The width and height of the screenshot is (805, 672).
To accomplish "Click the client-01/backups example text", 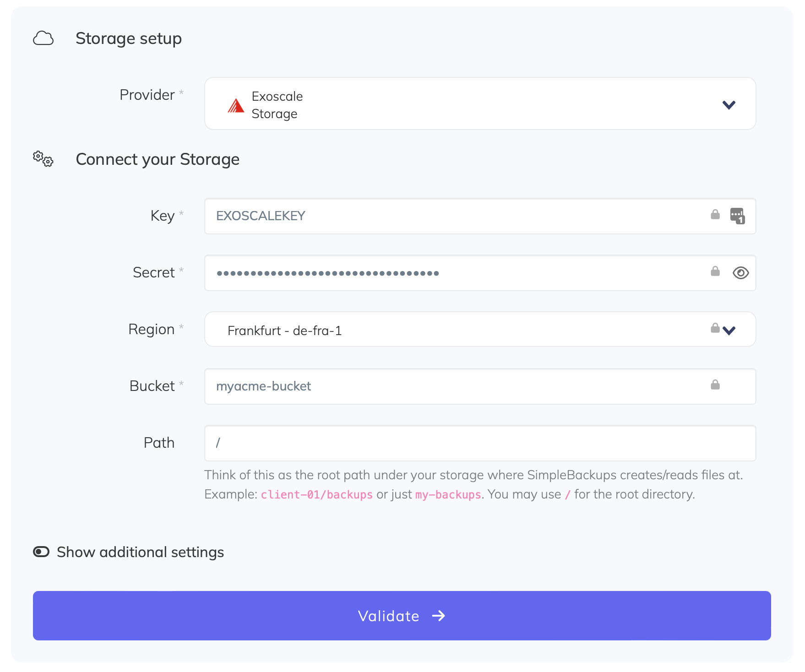I will pos(316,494).
